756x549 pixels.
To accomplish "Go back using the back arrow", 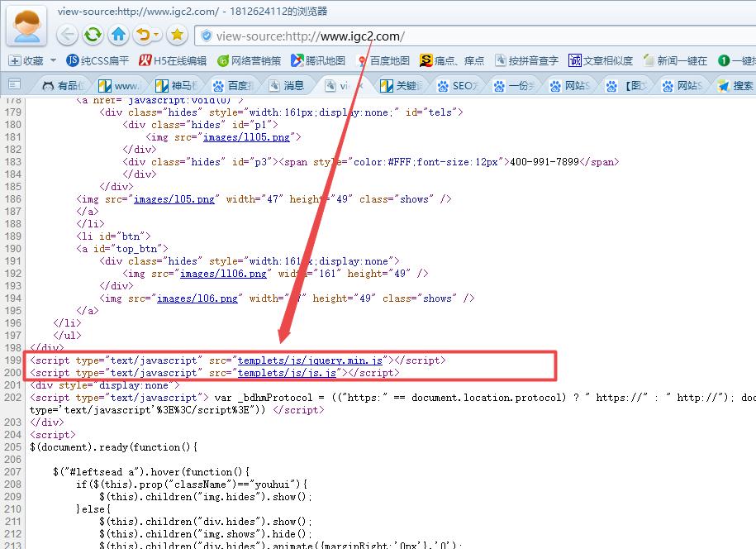I will tap(68, 35).
